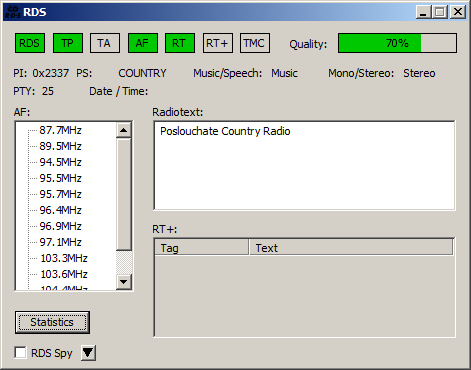Click the Date / Time label
The width and height of the screenshot is (471, 370).
point(119,91)
